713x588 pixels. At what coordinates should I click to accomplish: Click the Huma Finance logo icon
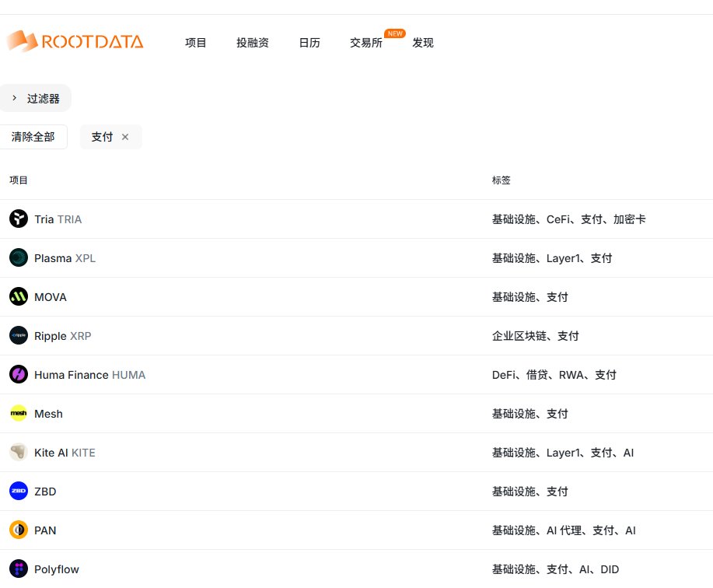[x=19, y=375]
